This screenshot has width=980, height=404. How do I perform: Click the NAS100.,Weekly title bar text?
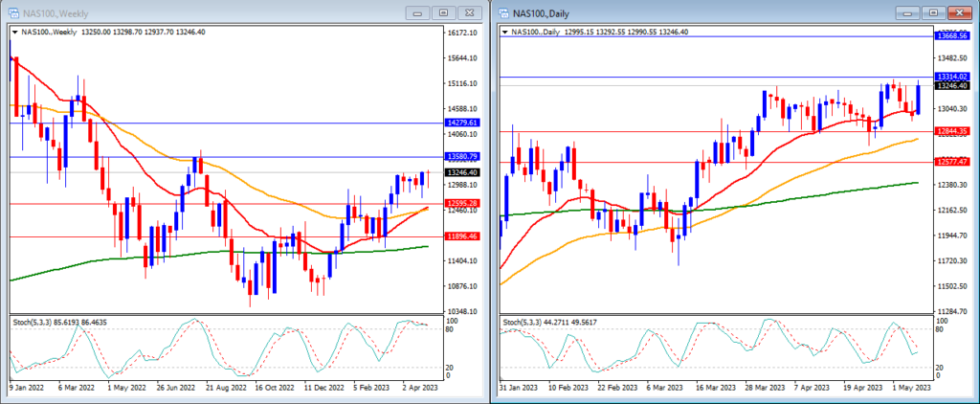click(55, 13)
